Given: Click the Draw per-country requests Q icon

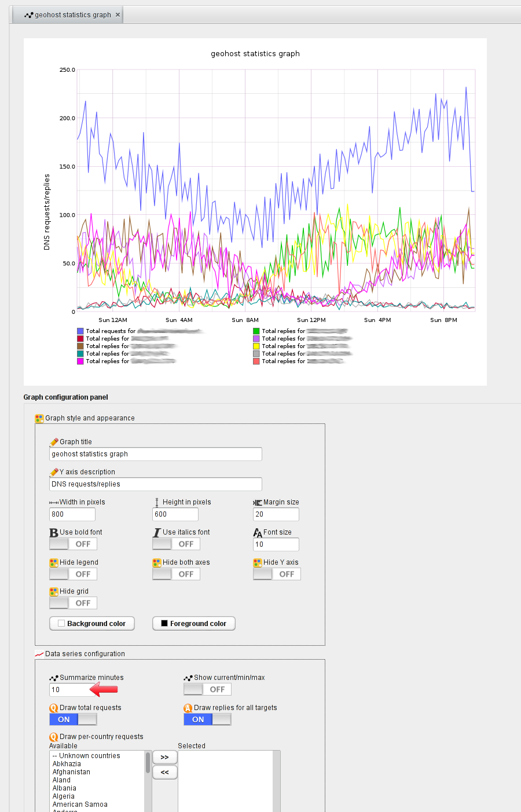Looking at the screenshot, I should pyautogui.click(x=54, y=737).
